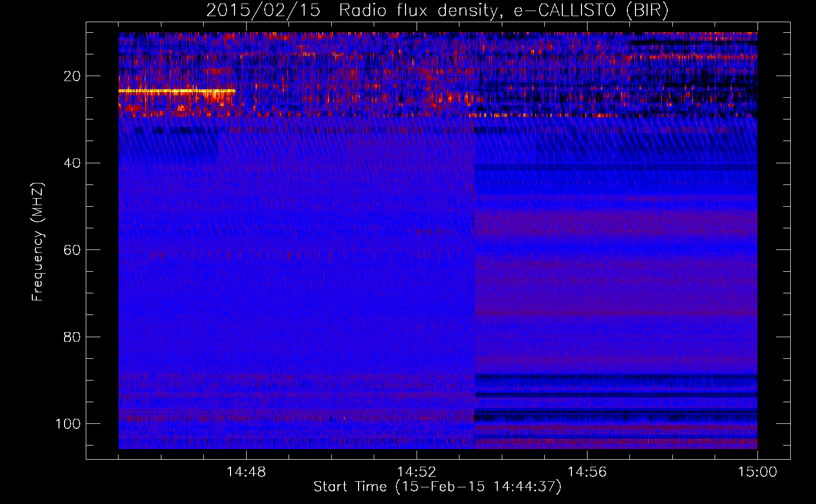Click the 14:48 time tick label
The image size is (816, 504).
click(x=246, y=472)
